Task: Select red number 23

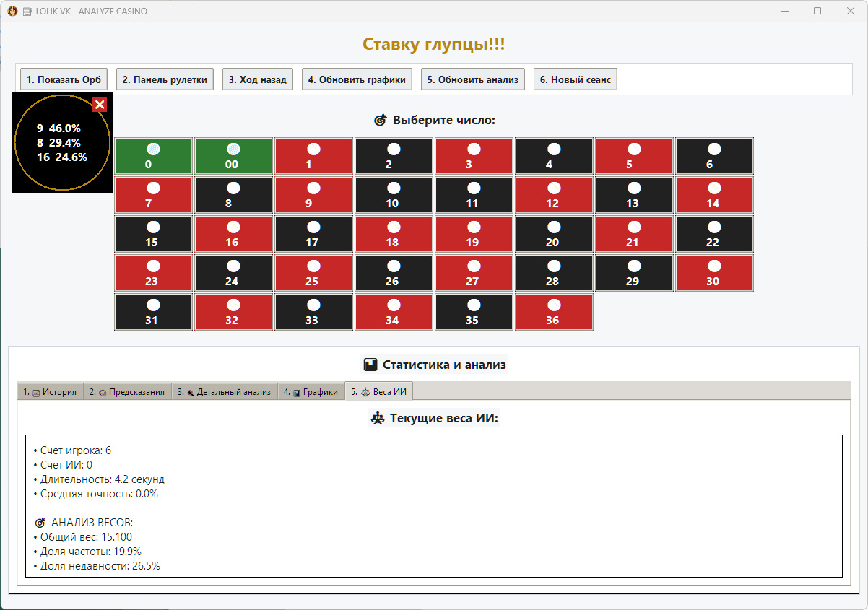Action: (x=153, y=273)
